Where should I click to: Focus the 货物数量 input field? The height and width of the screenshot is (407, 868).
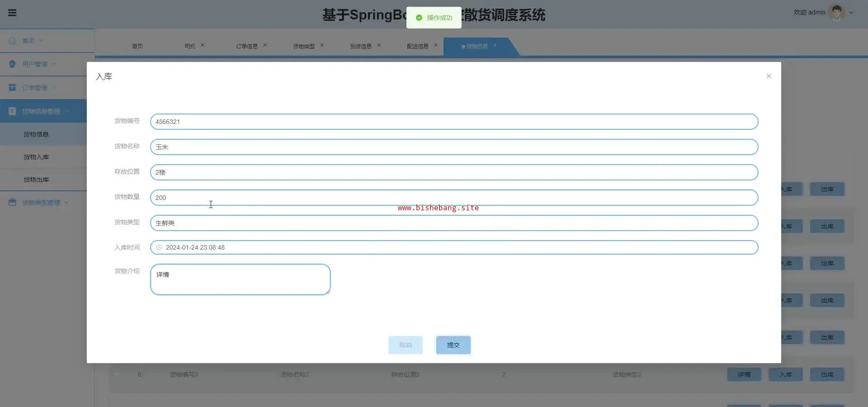(454, 198)
